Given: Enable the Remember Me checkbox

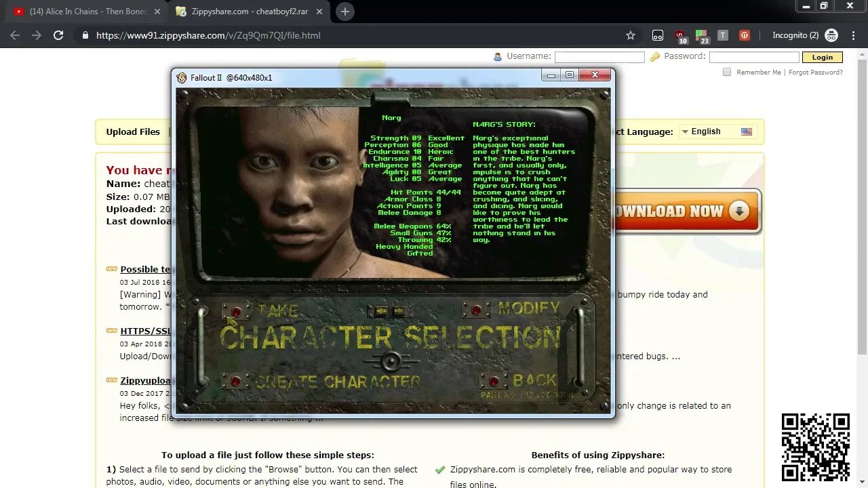Looking at the screenshot, I should [x=726, y=72].
